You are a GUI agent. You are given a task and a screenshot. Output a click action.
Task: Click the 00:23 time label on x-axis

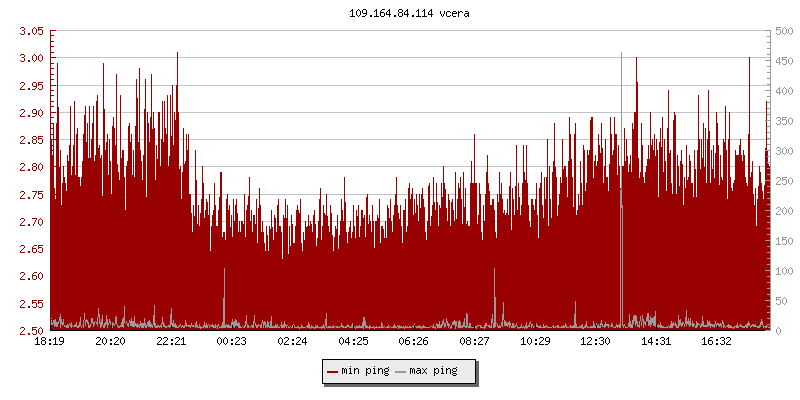click(232, 341)
